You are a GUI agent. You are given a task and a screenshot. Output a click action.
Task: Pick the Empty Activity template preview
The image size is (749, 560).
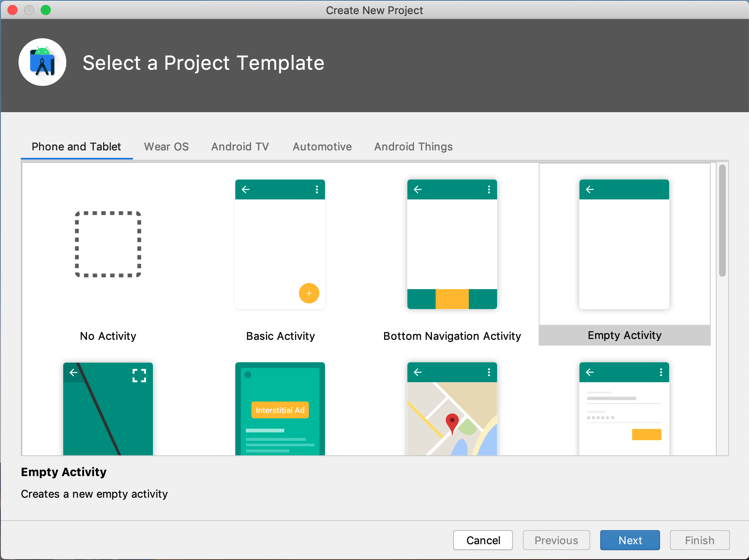pyautogui.click(x=624, y=244)
